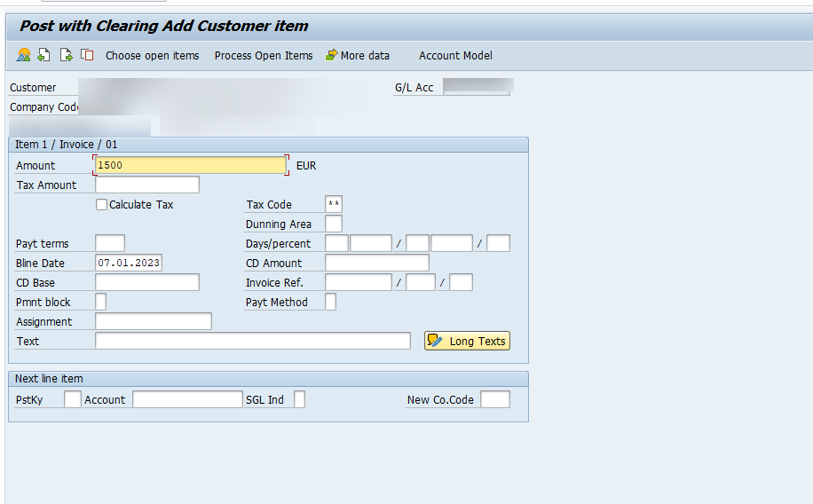Click the More data toolbar icon
This screenshot has width=813, height=504.
coord(332,55)
